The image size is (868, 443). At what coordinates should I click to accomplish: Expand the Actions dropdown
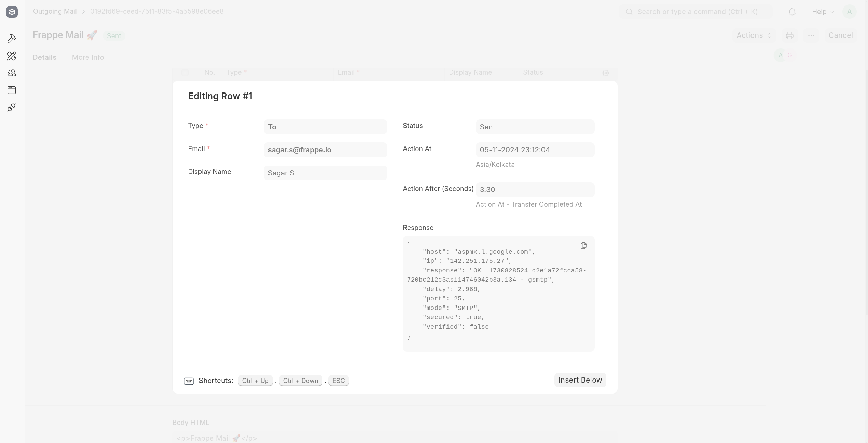coord(754,35)
